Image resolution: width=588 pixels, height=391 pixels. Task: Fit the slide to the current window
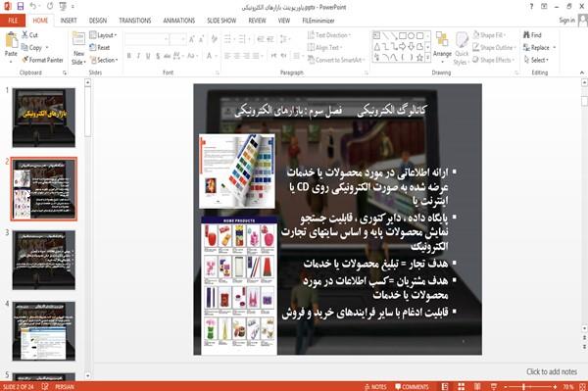pyautogui.click(x=582, y=386)
